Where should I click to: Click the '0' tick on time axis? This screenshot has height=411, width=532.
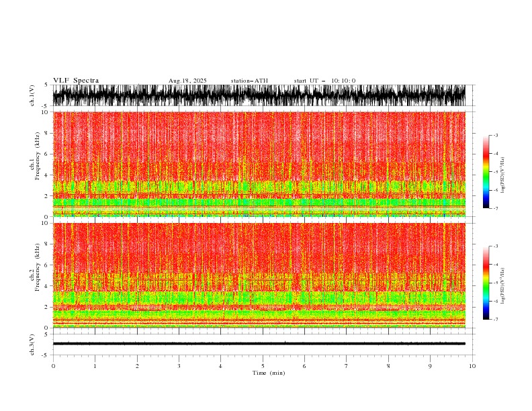[53, 366]
